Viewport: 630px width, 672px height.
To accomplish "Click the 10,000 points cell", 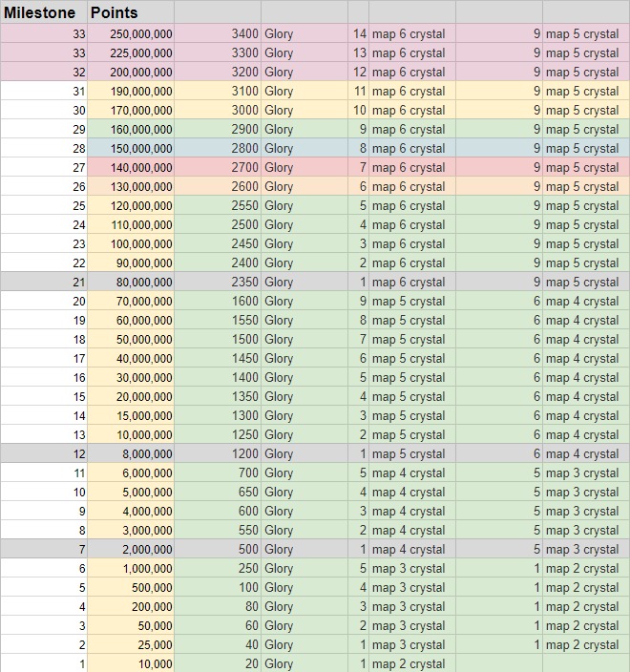I will (x=131, y=663).
